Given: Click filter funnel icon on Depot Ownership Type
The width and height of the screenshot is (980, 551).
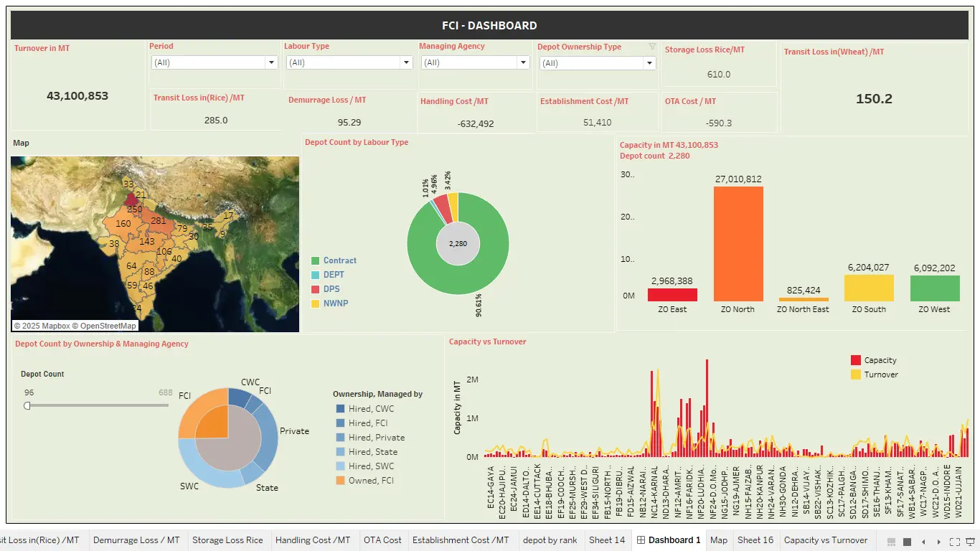Looking at the screenshot, I should [x=652, y=47].
